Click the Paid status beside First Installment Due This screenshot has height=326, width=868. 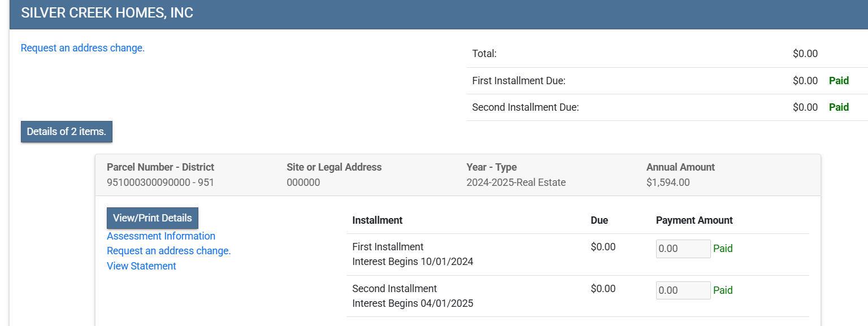839,81
